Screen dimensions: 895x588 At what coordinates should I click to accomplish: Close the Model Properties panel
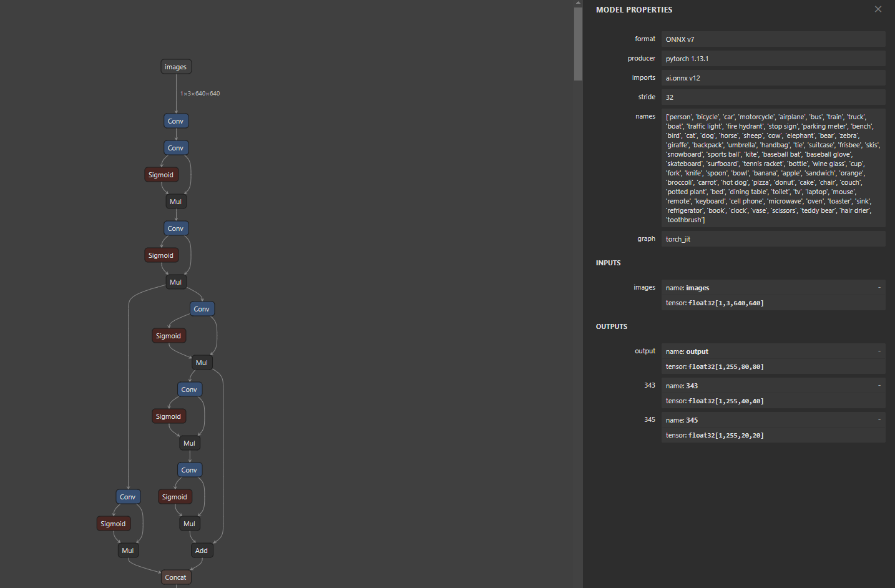coord(878,9)
